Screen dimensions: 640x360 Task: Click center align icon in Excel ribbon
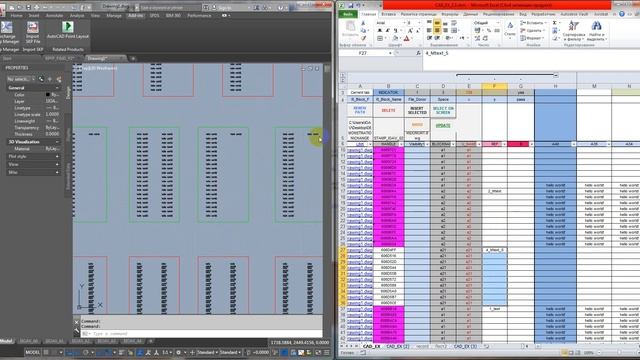pyautogui.click(x=437, y=31)
